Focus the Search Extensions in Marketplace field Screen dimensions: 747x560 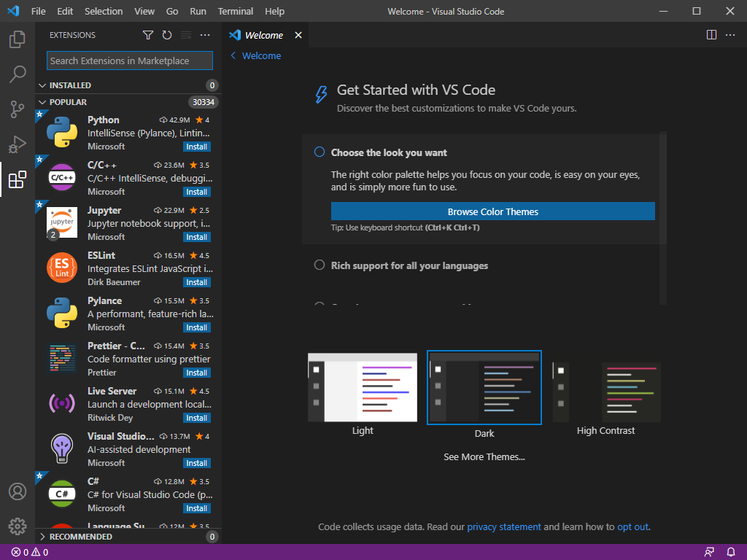130,61
